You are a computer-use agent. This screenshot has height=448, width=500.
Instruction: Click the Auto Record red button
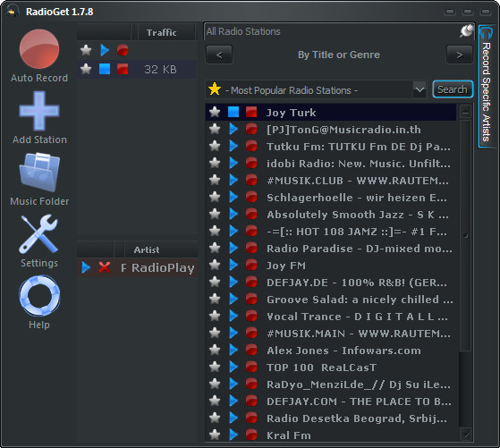(x=39, y=49)
